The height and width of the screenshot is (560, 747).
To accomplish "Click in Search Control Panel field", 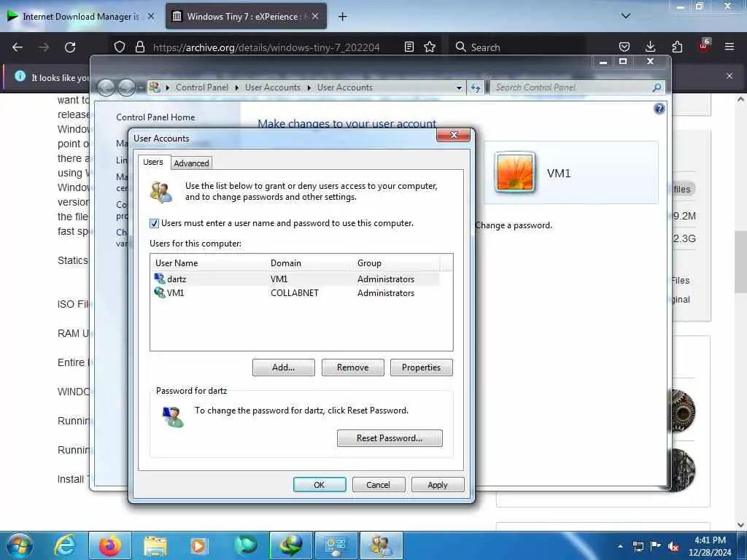I will [x=572, y=87].
